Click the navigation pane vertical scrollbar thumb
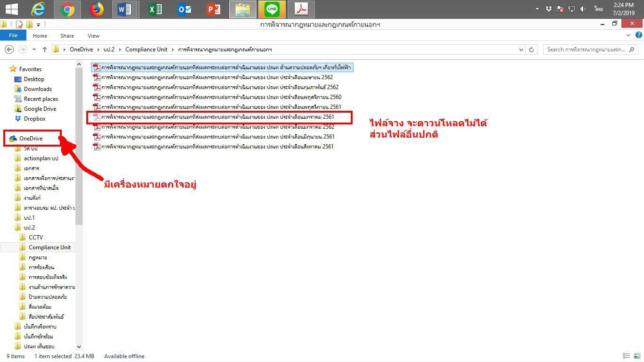The height and width of the screenshot is (362, 644). 79,147
